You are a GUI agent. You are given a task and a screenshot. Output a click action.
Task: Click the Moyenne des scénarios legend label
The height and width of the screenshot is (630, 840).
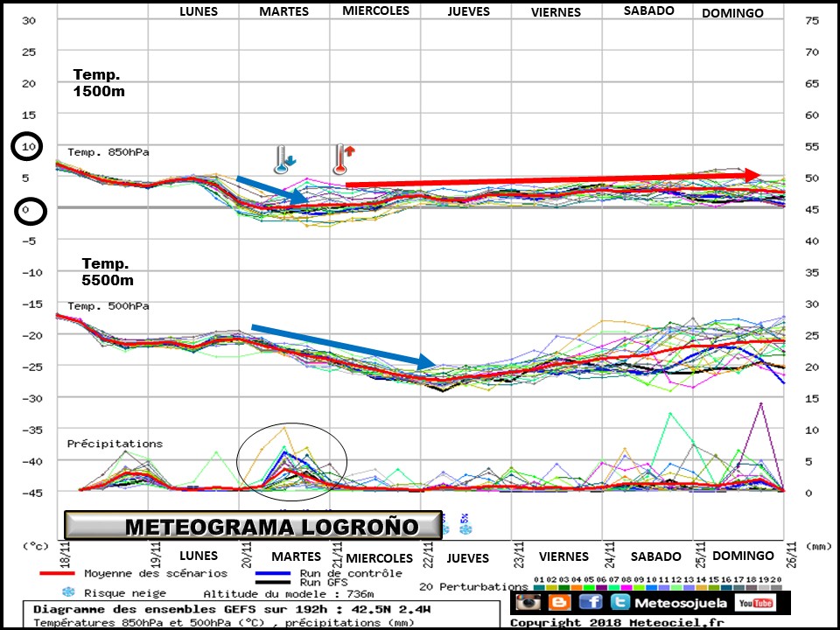pos(156,573)
